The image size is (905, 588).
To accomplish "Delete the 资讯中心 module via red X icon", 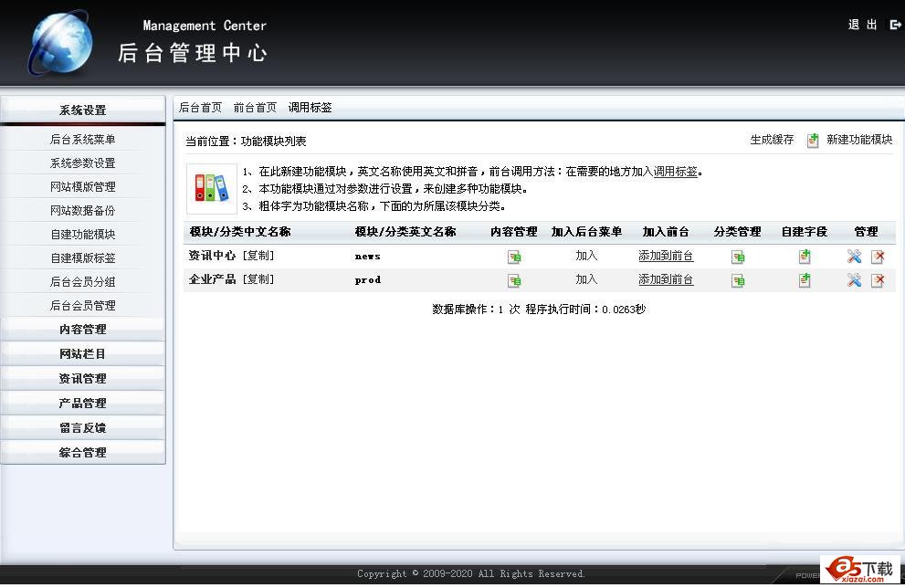I will [878, 257].
